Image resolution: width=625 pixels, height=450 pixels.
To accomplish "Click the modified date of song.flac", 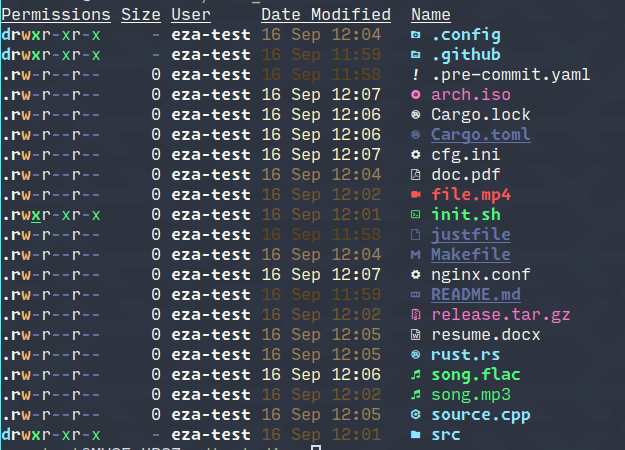I will point(321,375).
